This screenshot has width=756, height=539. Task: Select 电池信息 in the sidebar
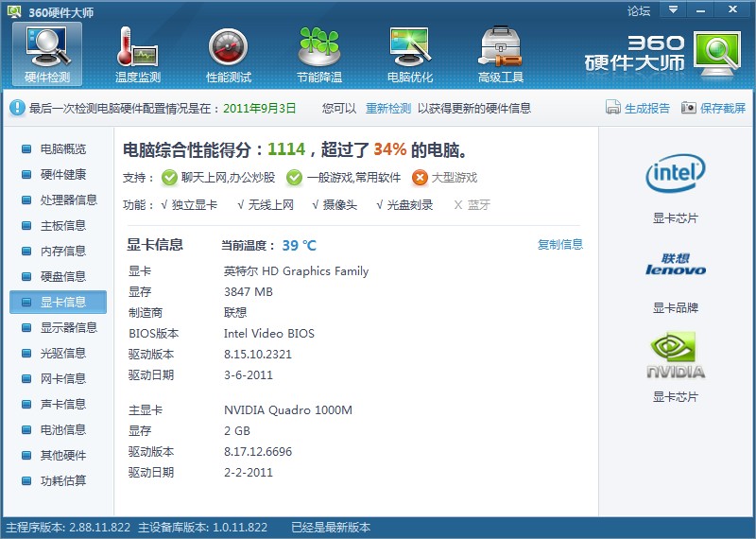pos(58,430)
